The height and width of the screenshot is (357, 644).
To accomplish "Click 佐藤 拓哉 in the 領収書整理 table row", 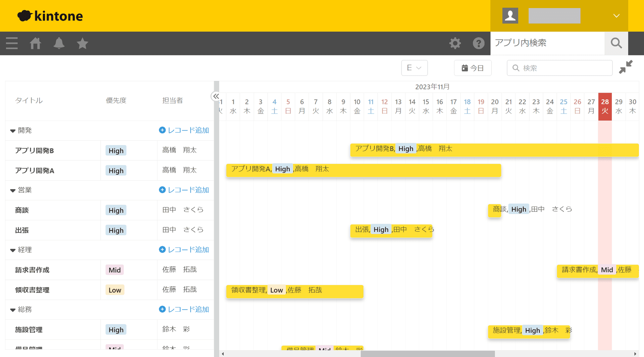I will pos(179,289).
